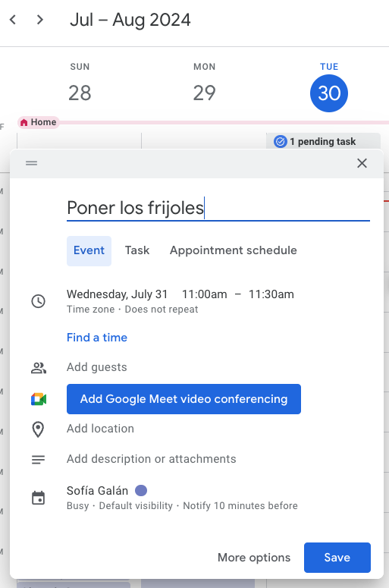The width and height of the screenshot is (389, 588).
Task: Open More options
Action: pos(254,558)
